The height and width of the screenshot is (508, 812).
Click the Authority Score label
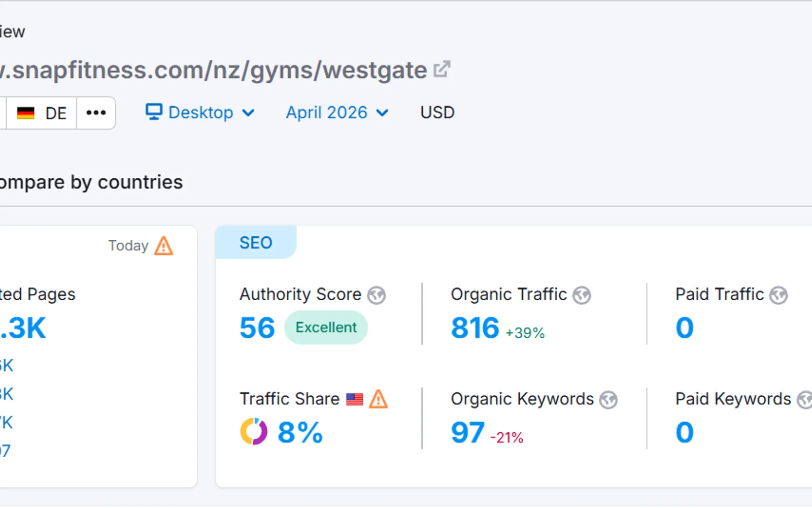pos(300,294)
